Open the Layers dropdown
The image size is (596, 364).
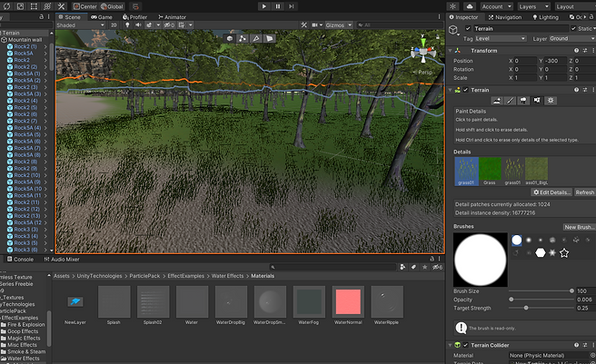(x=533, y=6)
